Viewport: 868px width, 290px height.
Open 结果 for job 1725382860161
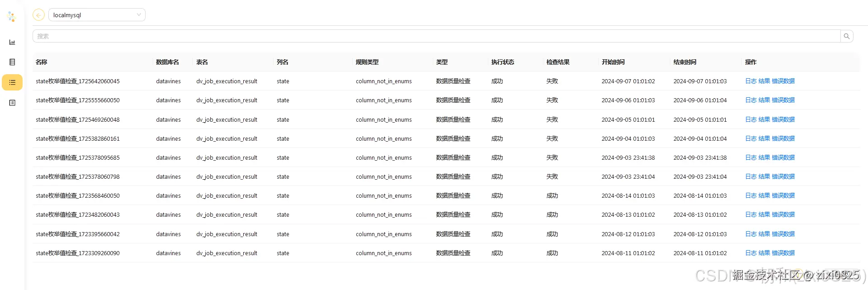(x=764, y=138)
